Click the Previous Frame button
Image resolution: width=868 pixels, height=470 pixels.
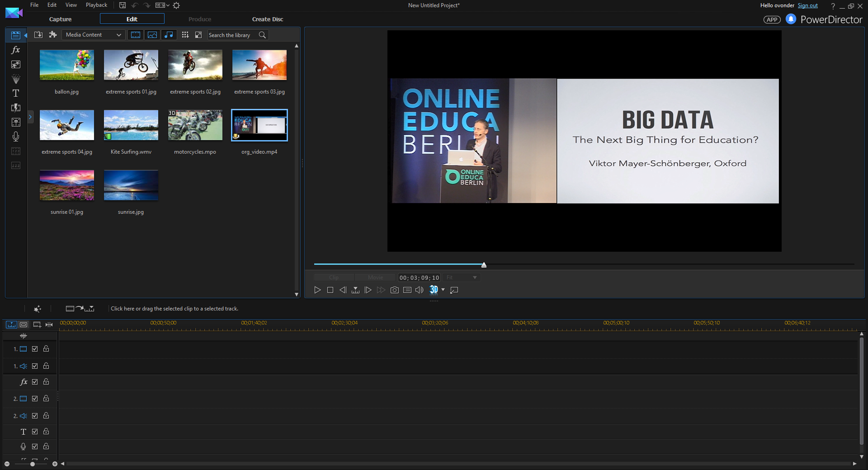pos(343,290)
